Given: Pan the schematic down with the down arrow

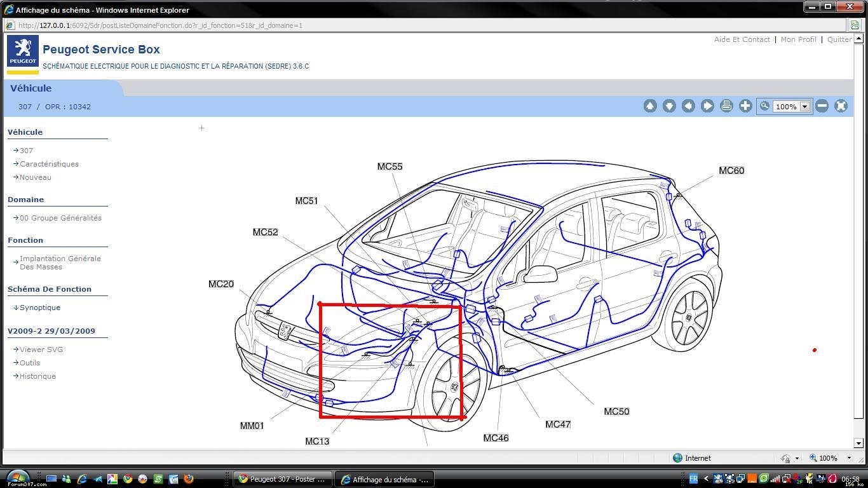Looking at the screenshot, I should [668, 106].
